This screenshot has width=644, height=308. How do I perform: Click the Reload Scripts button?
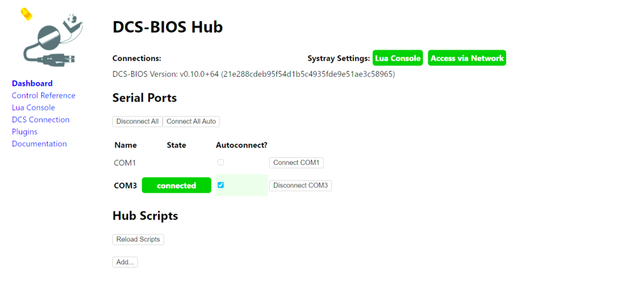click(x=138, y=240)
